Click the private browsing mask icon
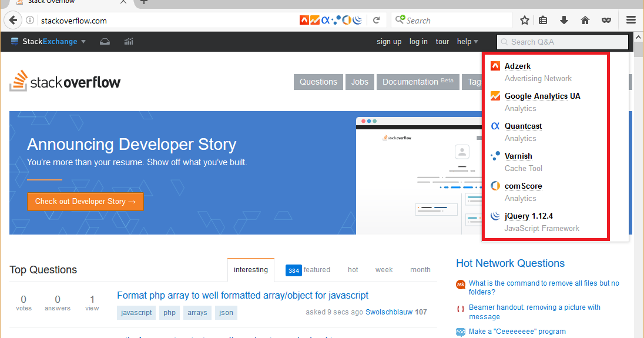 tap(606, 20)
